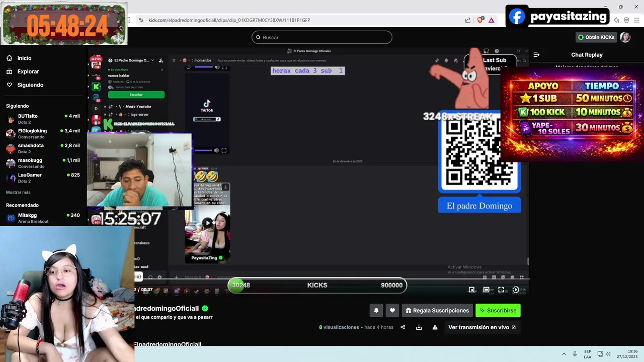The height and width of the screenshot is (362, 644).
Task: Click green Escuchar button in Discord video
Action: (136, 95)
